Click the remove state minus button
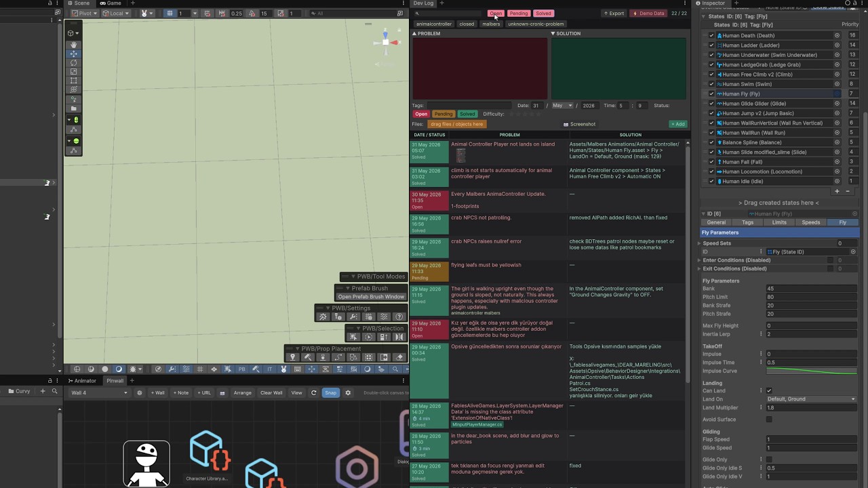Screen dimensions: 868x488 (x=848, y=191)
